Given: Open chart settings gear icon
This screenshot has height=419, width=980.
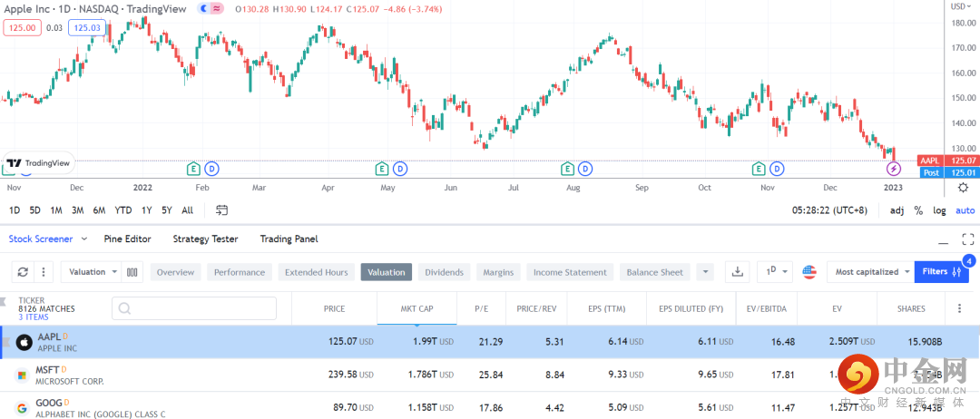Looking at the screenshot, I should click(x=963, y=187).
